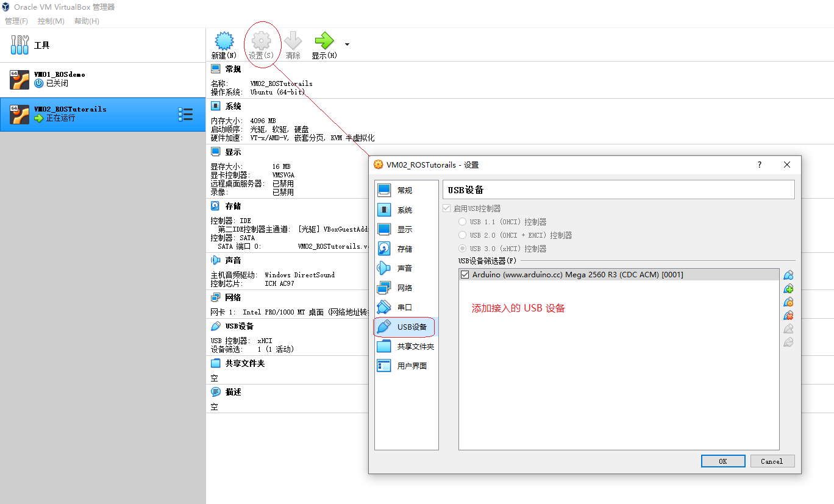Create a new virtual machine with 新建
Image resolution: width=834 pixels, height=504 pixels.
click(224, 44)
